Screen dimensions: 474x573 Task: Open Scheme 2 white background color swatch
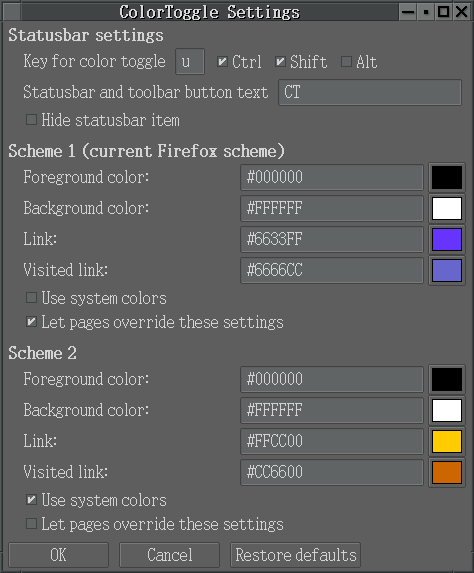447,410
